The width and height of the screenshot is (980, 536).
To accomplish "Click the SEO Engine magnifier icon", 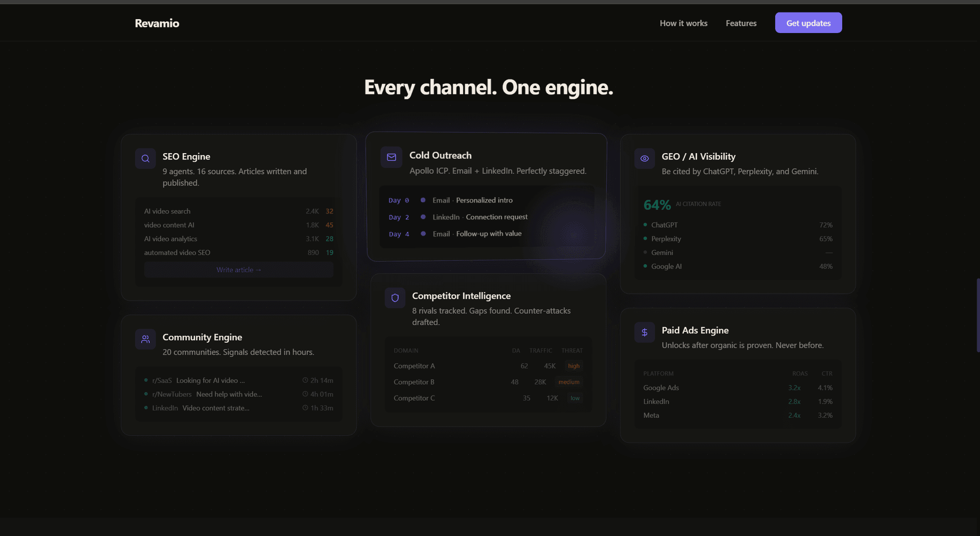I will [145, 158].
